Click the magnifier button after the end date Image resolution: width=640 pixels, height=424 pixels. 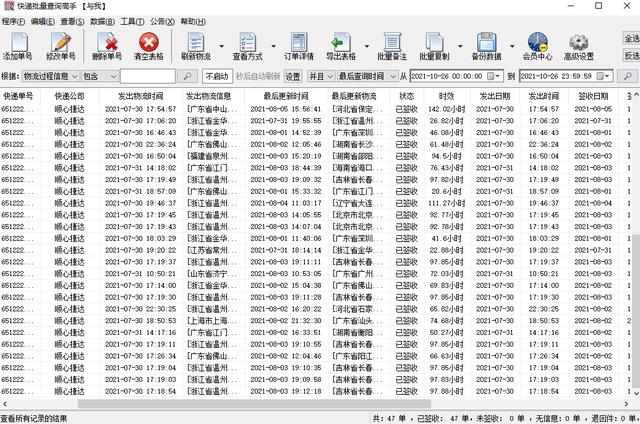(628, 76)
